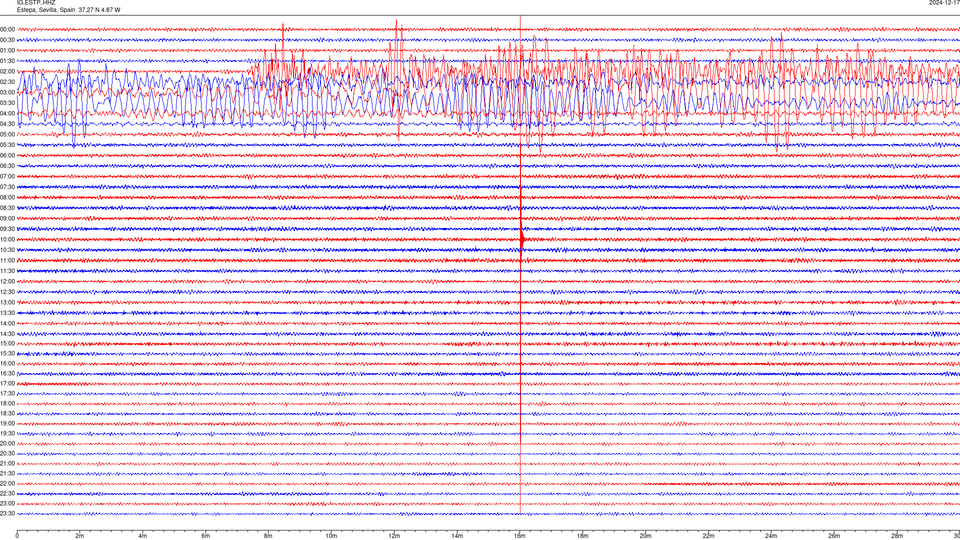Click the 04:00 time label
This screenshot has height=540, width=960.
(7, 113)
